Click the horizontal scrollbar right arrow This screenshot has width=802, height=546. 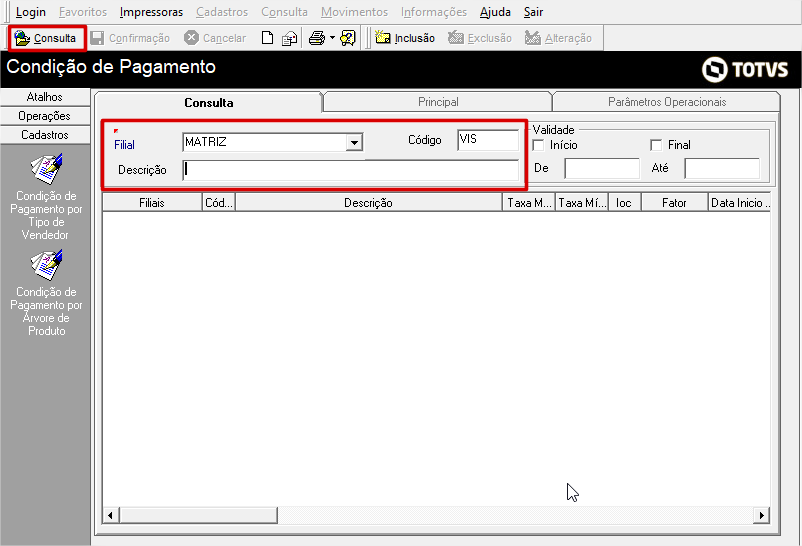click(x=762, y=515)
